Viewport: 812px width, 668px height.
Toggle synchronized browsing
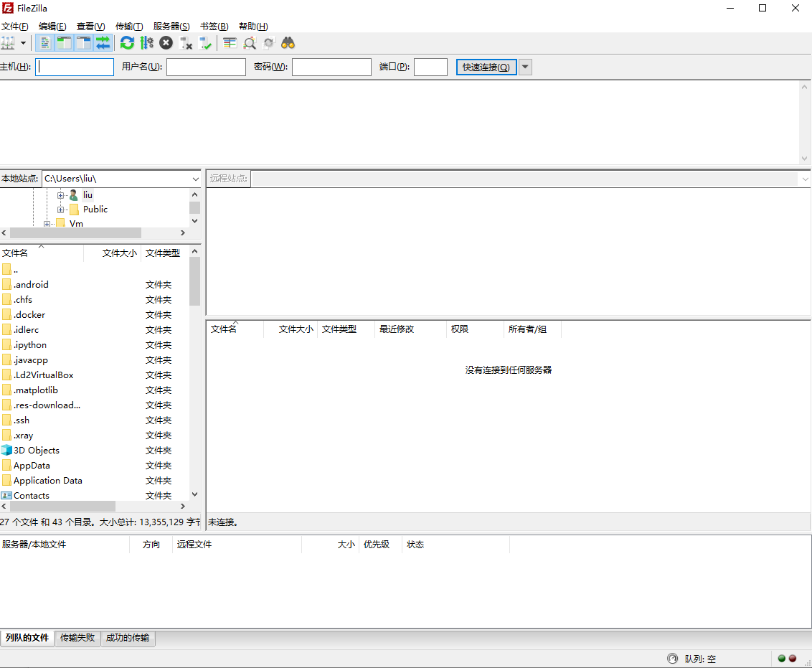pyautogui.click(x=268, y=43)
